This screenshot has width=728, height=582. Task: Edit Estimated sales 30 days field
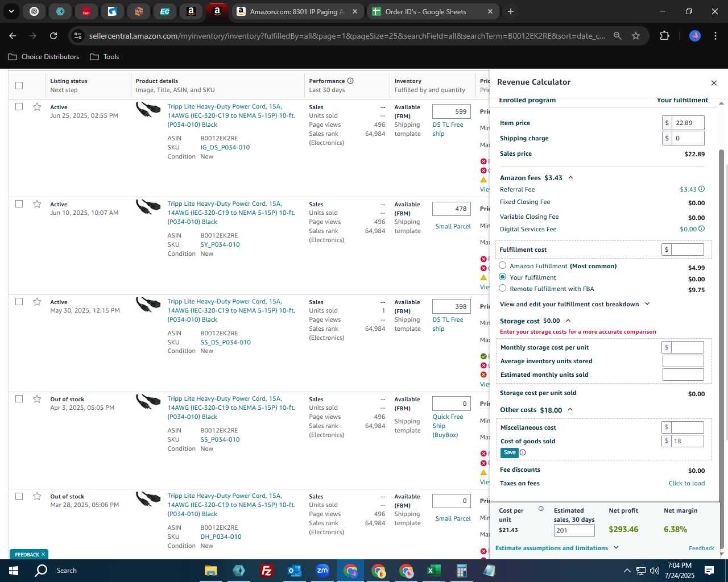pyautogui.click(x=574, y=530)
